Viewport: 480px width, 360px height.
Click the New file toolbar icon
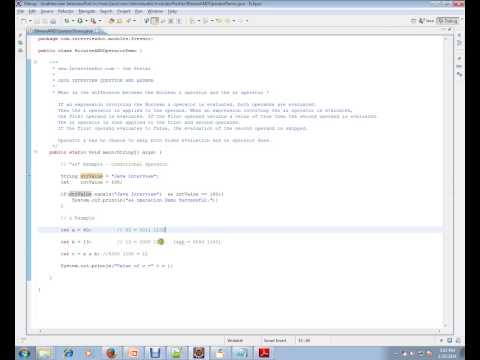[24, 21]
